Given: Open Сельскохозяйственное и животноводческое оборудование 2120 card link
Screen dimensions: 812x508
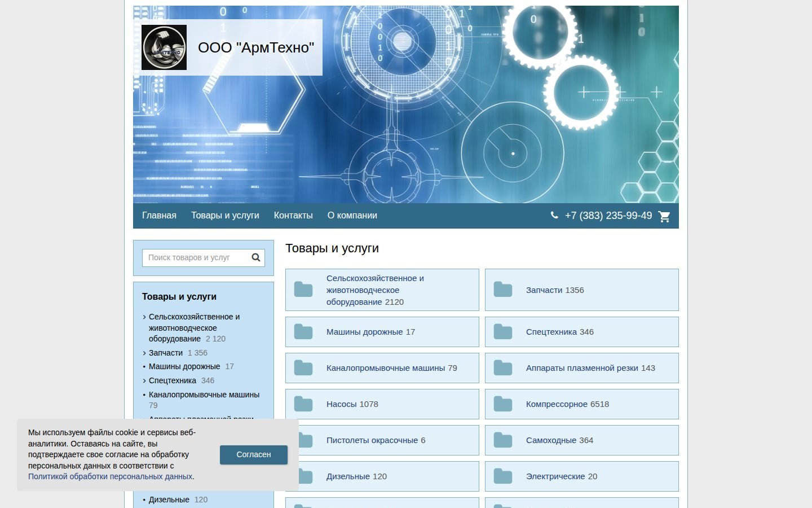Looking at the screenshot, I should pos(375,290).
